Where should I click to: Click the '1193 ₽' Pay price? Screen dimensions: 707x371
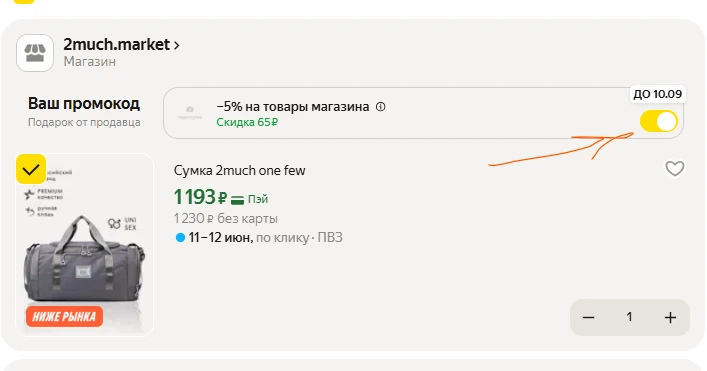click(201, 197)
